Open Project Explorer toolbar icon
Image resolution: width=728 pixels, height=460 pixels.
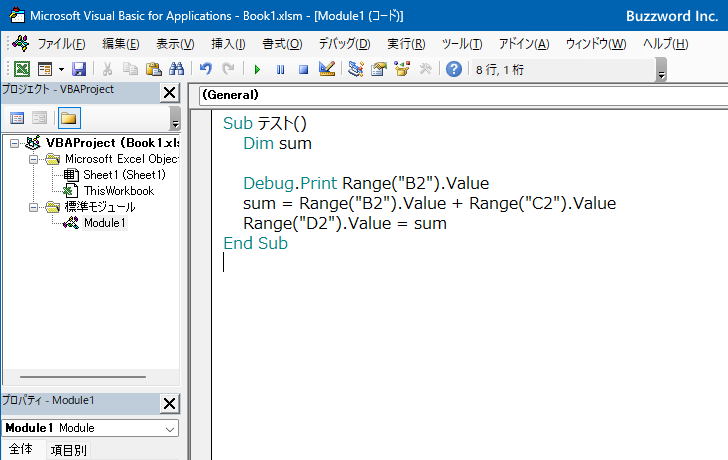[356, 69]
